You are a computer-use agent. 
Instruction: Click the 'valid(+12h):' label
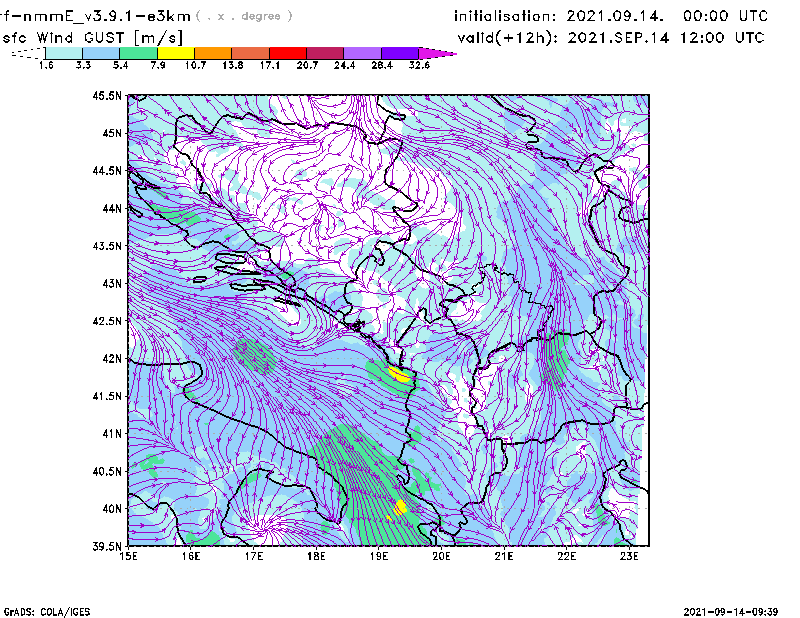click(x=508, y=38)
